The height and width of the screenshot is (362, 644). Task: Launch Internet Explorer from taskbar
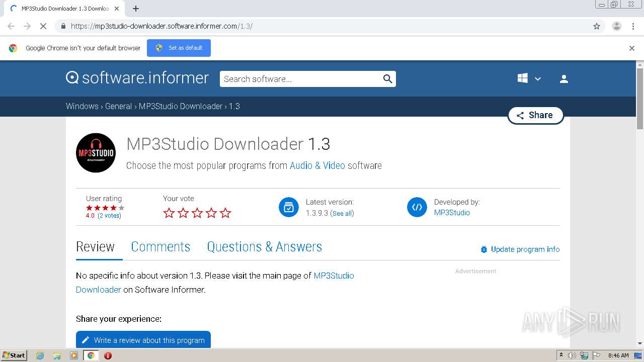[x=40, y=355]
